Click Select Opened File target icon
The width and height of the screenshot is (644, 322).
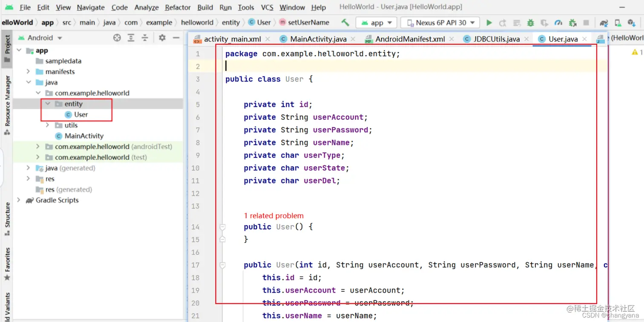[117, 38]
